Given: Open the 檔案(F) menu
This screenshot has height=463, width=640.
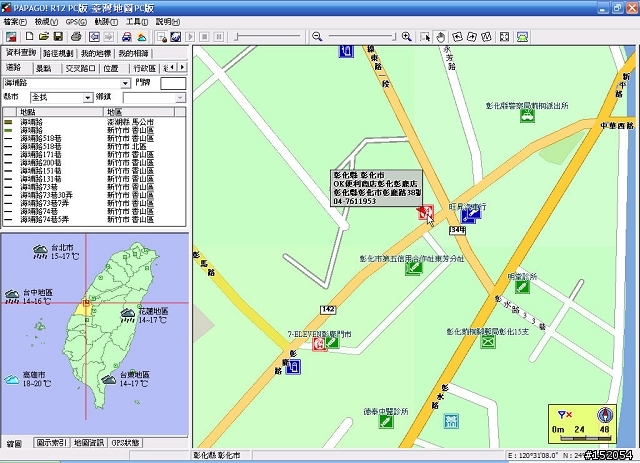Looking at the screenshot, I should 15,22.
